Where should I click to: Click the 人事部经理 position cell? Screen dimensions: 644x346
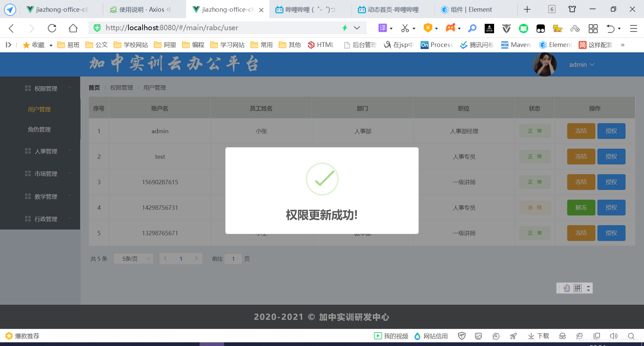(x=464, y=131)
